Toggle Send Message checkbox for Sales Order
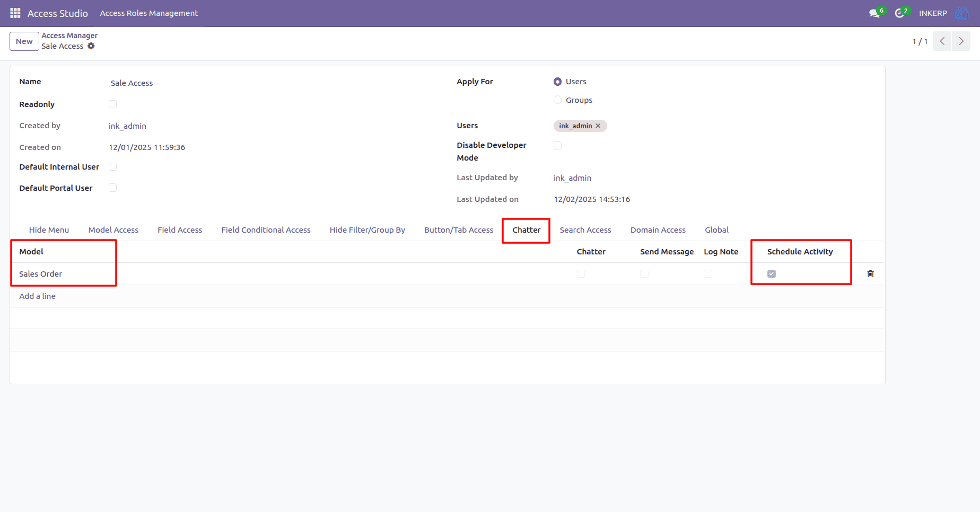Image resolution: width=980 pixels, height=512 pixels. (x=644, y=274)
